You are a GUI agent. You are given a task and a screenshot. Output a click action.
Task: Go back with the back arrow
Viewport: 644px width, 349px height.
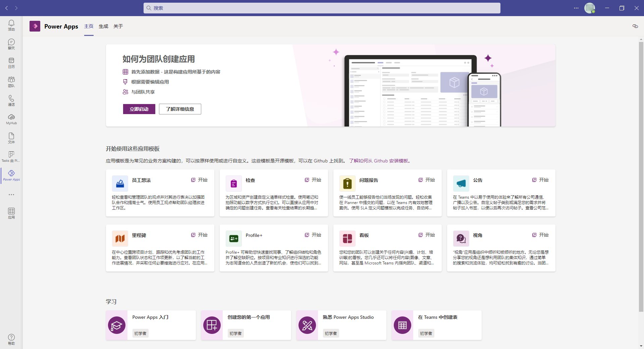pyautogui.click(x=7, y=8)
